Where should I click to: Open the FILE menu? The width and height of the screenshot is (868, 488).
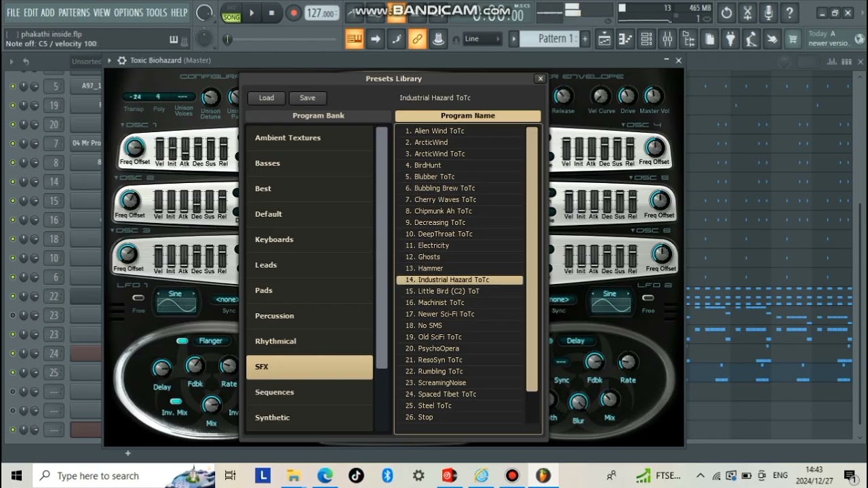pos(13,13)
